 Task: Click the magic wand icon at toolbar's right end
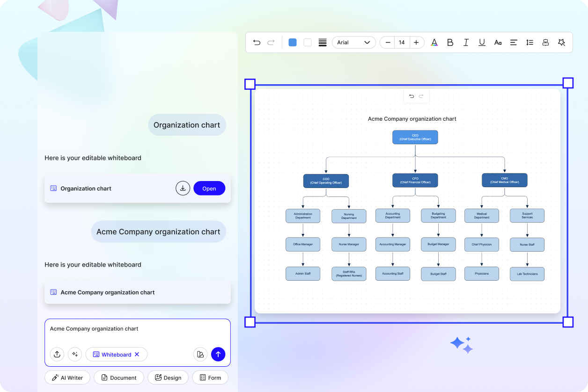coord(562,42)
